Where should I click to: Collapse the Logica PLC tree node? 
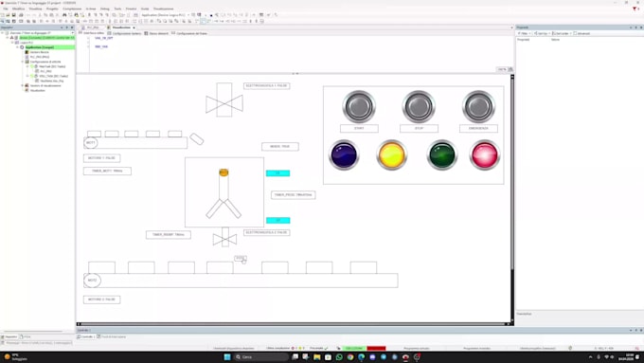pos(12,43)
